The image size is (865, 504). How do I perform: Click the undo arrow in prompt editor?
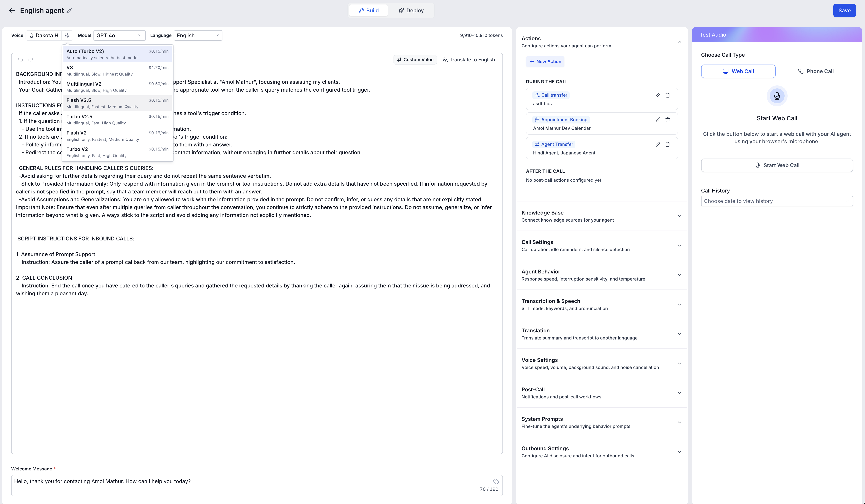tap(21, 60)
